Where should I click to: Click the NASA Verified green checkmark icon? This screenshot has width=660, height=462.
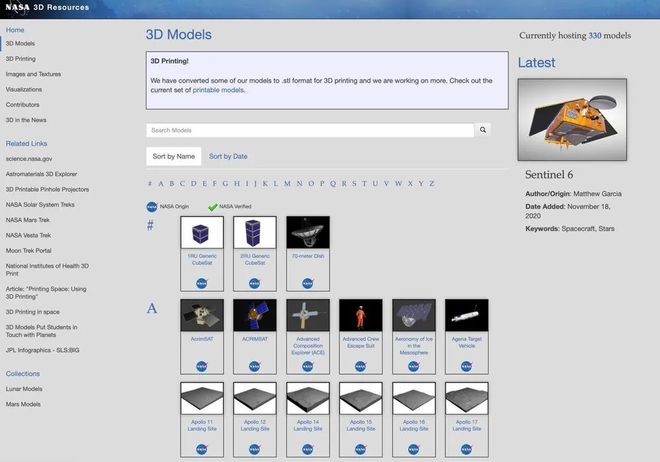click(x=213, y=207)
